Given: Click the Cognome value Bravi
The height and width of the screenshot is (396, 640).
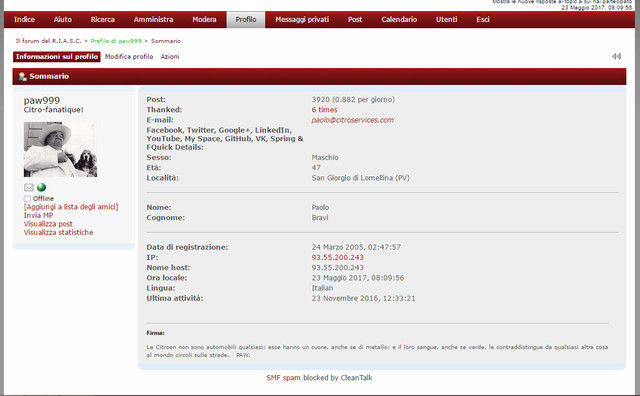Looking at the screenshot, I should coord(320,218).
